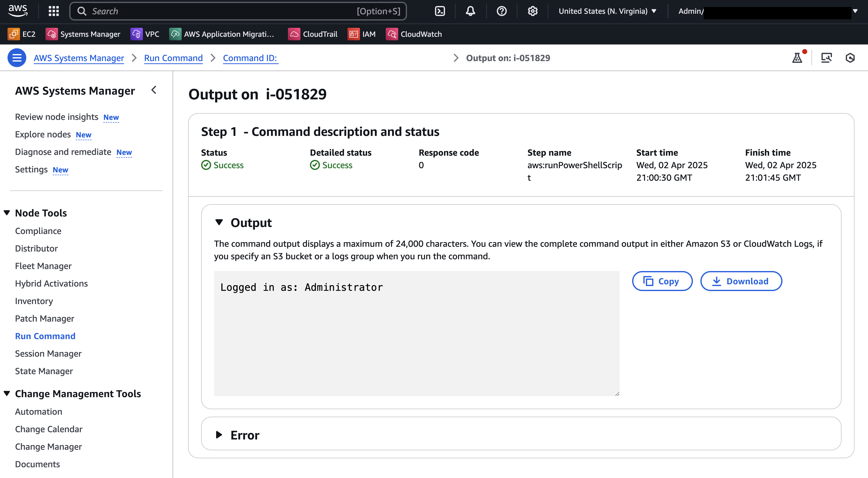868x478 pixels.
Task: Open Explore nodes
Action: click(x=43, y=134)
